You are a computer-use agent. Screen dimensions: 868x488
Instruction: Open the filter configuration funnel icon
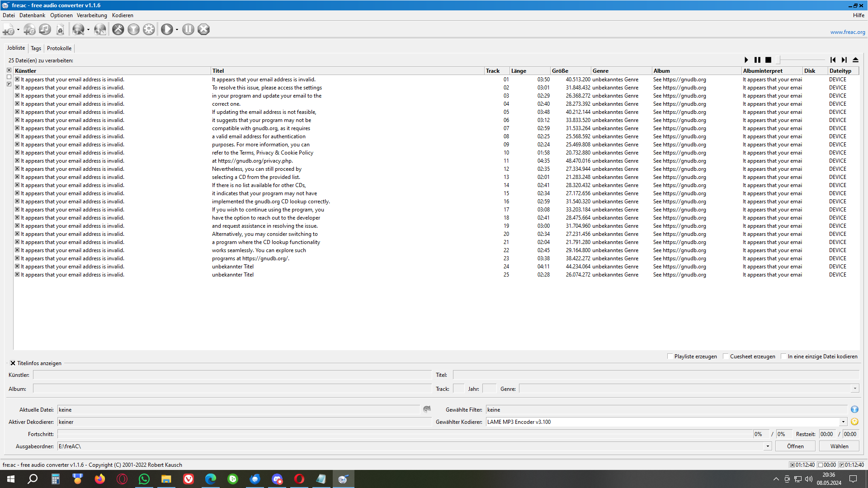pos(133,30)
